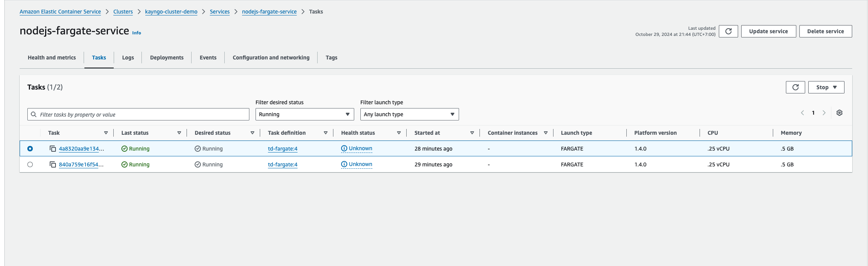Sort by Health status column arrow
The height and width of the screenshot is (266, 868).
pos(399,133)
